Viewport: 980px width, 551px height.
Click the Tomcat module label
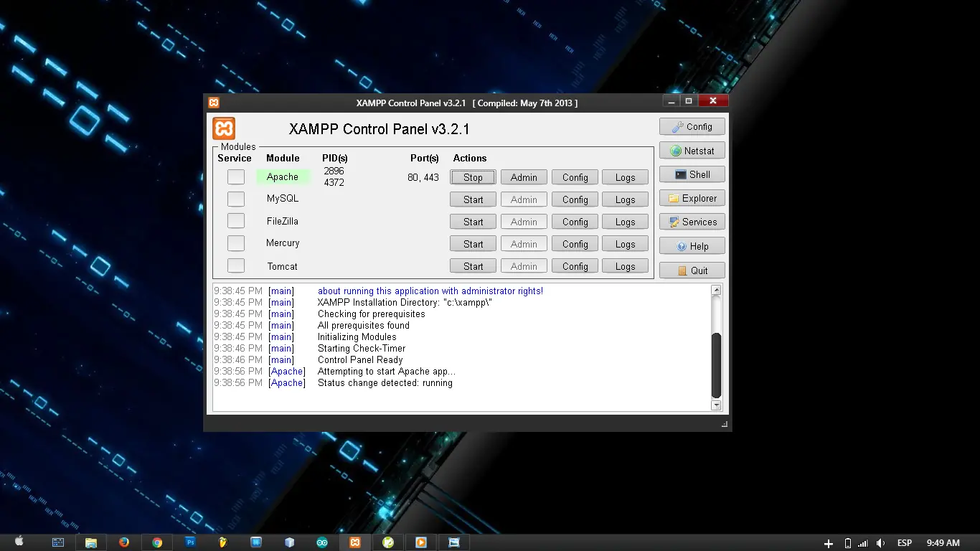tap(283, 266)
